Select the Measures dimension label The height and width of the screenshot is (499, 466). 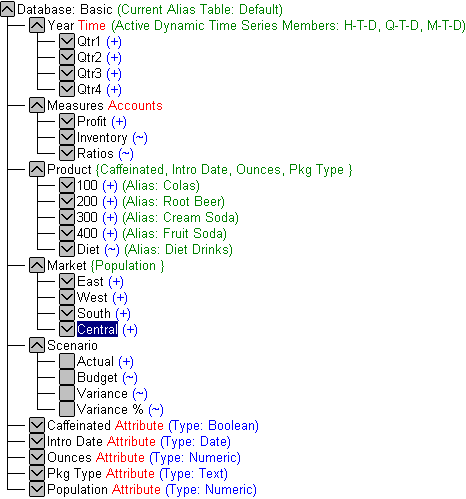(75, 105)
